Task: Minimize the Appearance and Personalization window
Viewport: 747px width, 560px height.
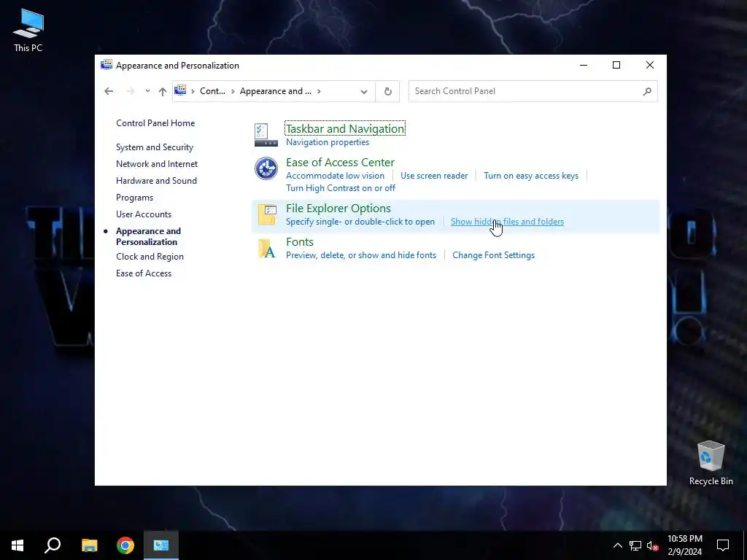Action: tap(584, 65)
